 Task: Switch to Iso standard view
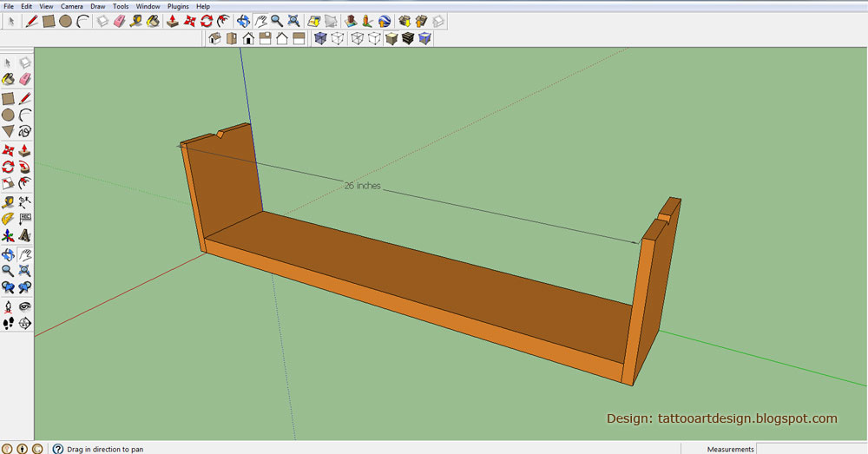click(x=215, y=39)
